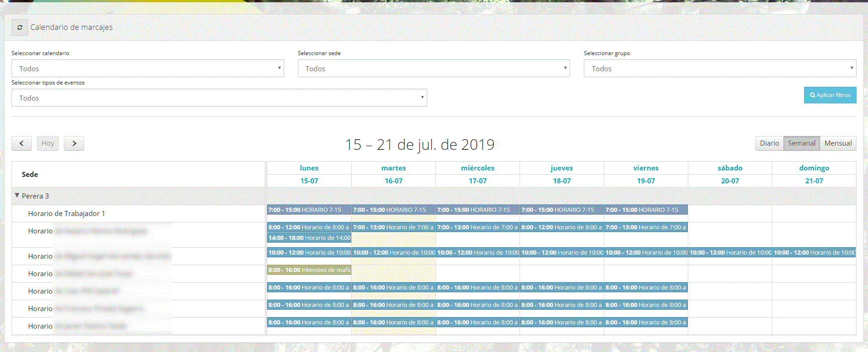
Task: Switch to Mensual view
Action: pyautogui.click(x=838, y=143)
